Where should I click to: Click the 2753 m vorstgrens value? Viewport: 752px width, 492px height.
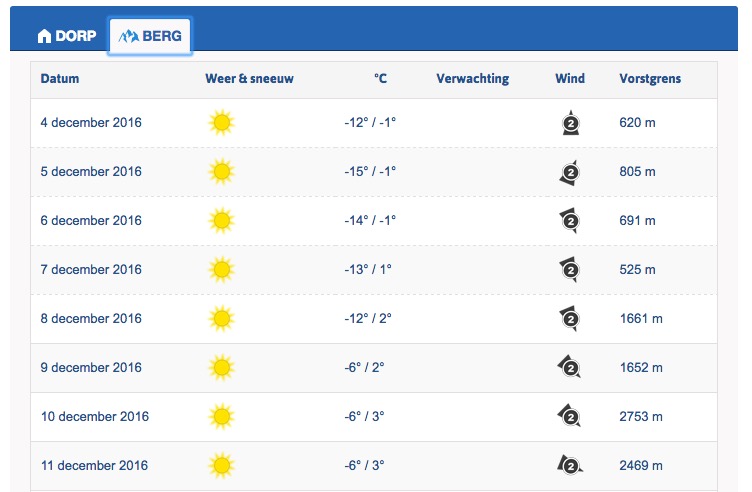[641, 417]
